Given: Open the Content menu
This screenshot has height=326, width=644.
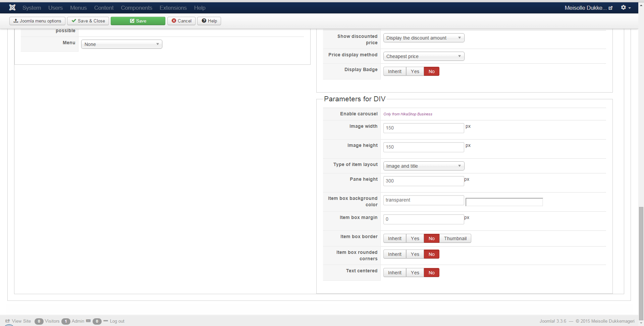Looking at the screenshot, I should click(104, 8).
